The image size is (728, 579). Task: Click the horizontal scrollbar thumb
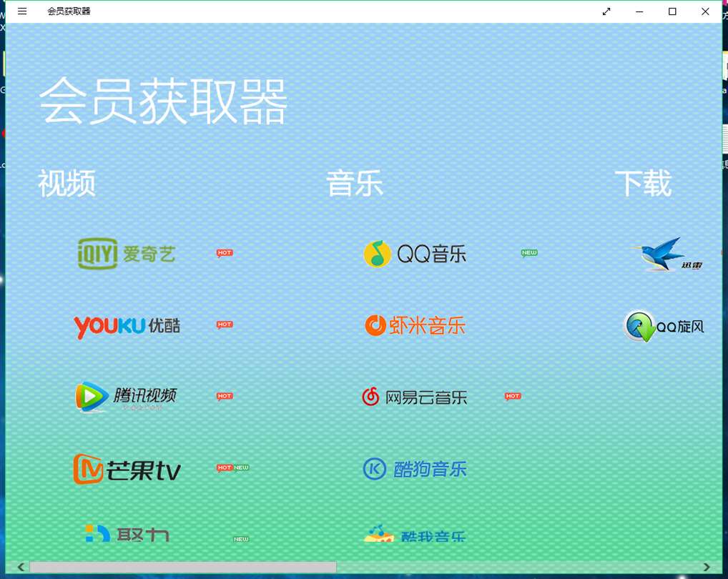pyautogui.click(x=183, y=567)
